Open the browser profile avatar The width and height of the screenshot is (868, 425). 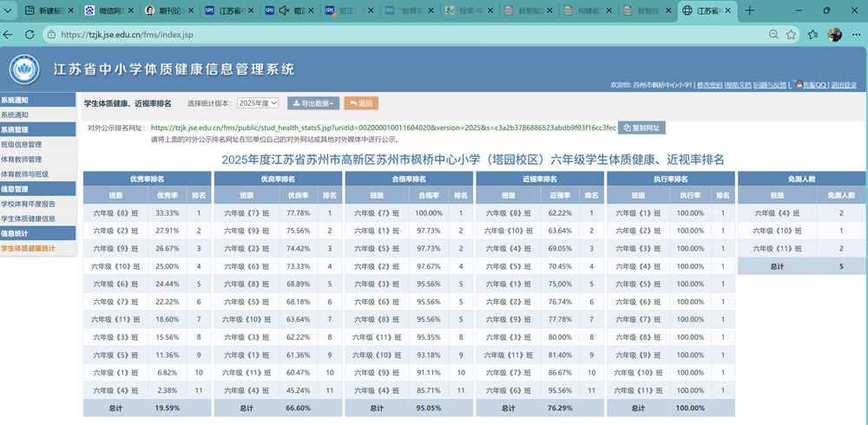[x=835, y=35]
